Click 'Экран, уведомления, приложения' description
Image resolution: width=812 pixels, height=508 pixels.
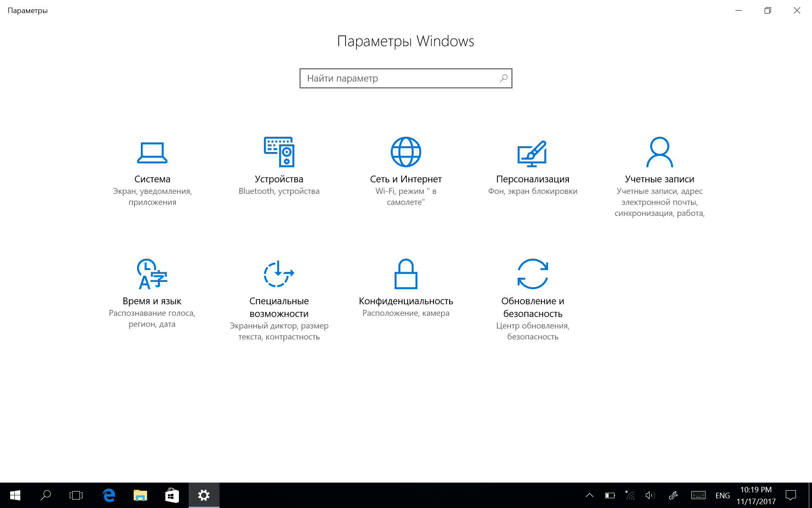pyautogui.click(x=152, y=196)
